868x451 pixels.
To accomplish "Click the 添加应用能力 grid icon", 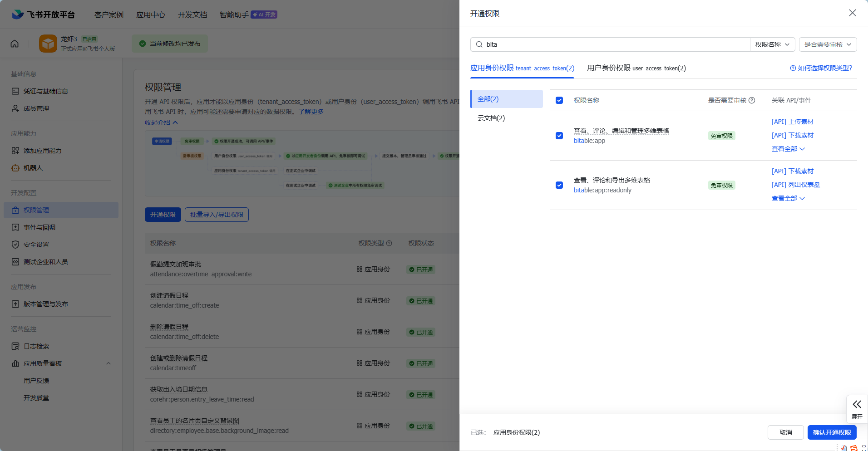I will pos(15,151).
